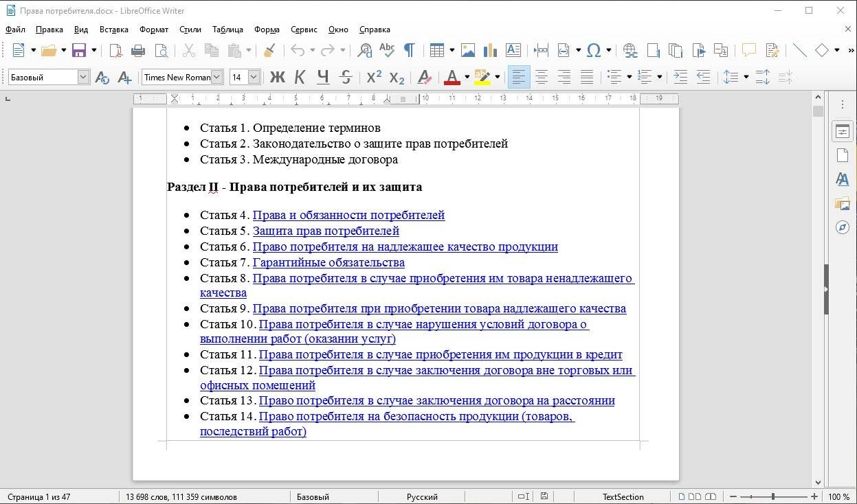This screenshot has width=857, height=504.
Task: Open the Вставка menu
Action: pos(114,30)
